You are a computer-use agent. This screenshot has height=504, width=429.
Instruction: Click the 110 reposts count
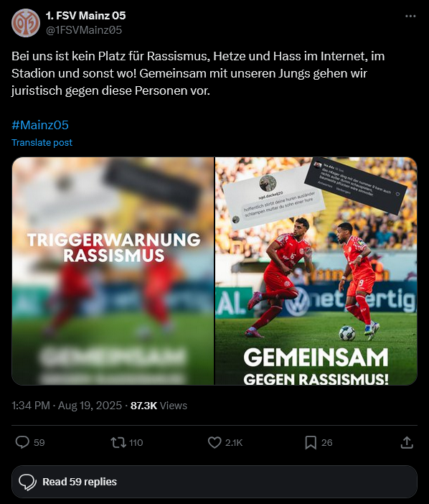pyautogui.click(x=136, y=442)
